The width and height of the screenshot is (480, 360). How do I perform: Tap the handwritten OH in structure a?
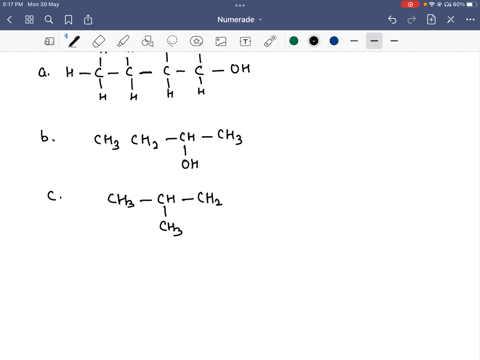coord(240,69)
